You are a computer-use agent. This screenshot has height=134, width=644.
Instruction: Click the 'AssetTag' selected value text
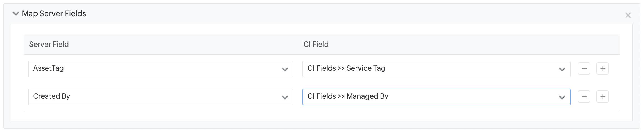[x=48, y=68]
